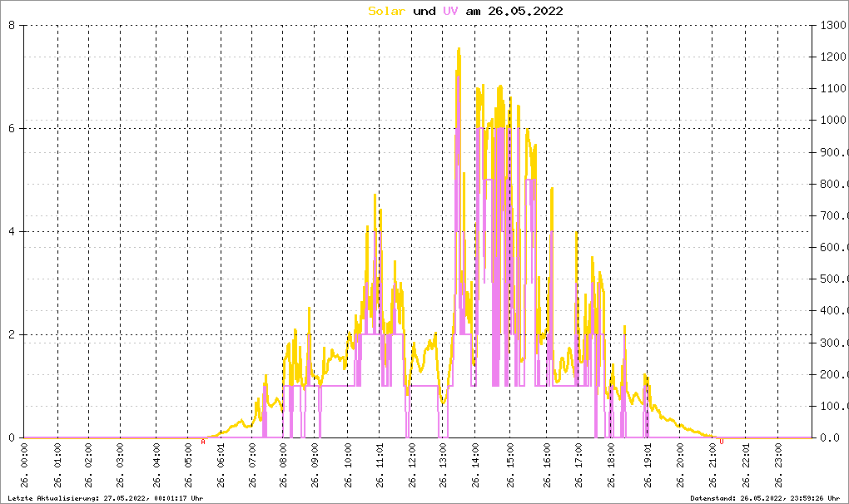Viewport: 849px width, 504px height.
Task: Click time label "26. 01:00"
Action: coord(58,465)
